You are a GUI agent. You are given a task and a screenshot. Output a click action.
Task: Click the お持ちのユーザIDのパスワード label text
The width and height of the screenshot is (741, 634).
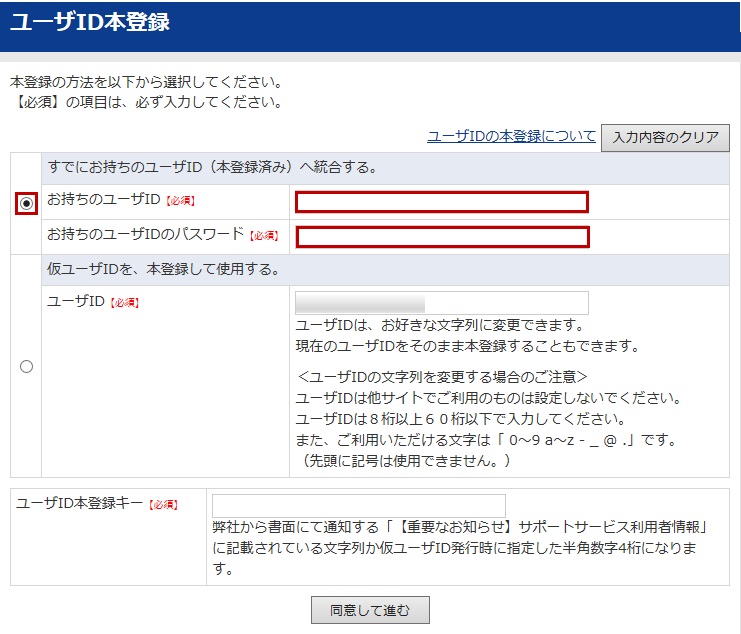145,235
